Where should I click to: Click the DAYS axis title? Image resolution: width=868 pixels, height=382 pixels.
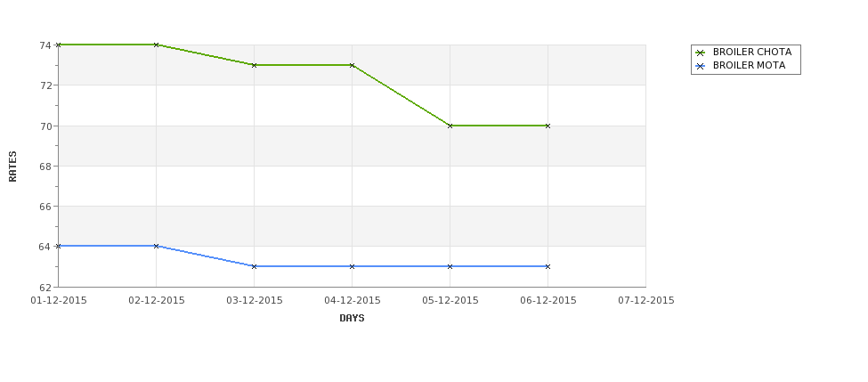[352, 319]
